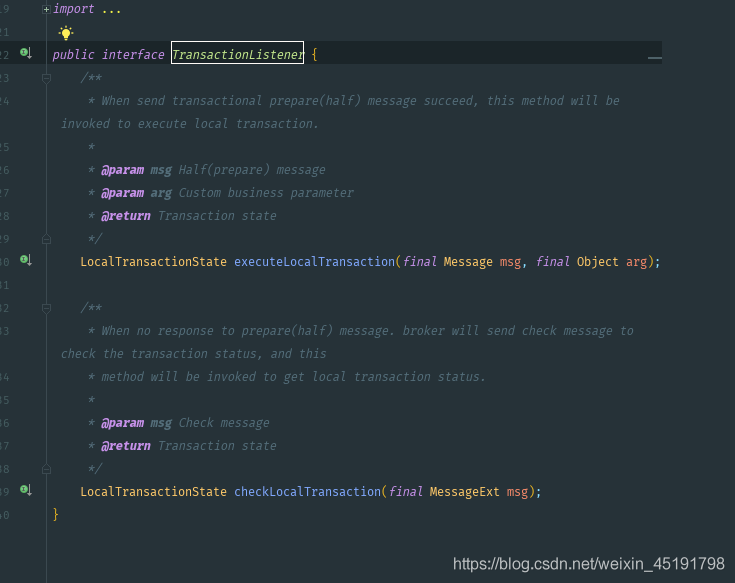Click the MessageExt parameter type
The height and width of the screenshot is (583, 735).
[x=464, y=492]
